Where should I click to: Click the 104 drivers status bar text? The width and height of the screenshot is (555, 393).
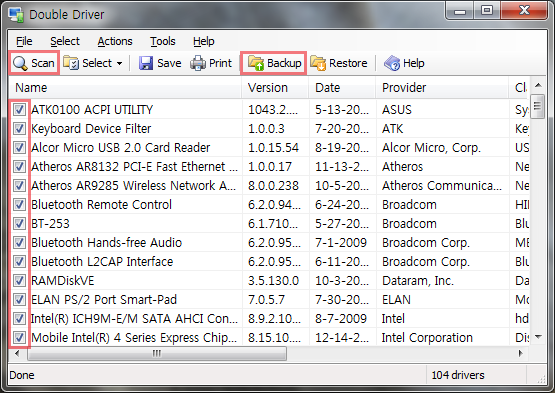pyautogui.click(x=458, y=375)
